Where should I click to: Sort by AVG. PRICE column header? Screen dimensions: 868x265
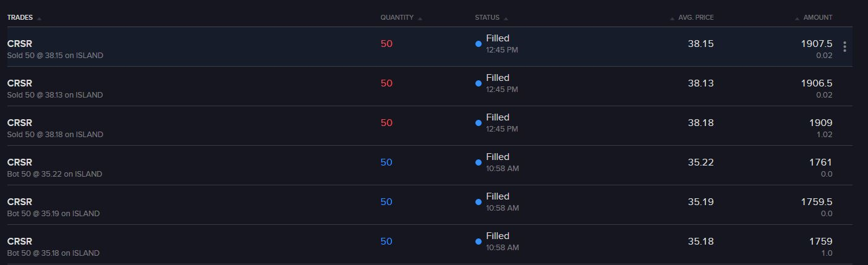click(x=696, y=18)
